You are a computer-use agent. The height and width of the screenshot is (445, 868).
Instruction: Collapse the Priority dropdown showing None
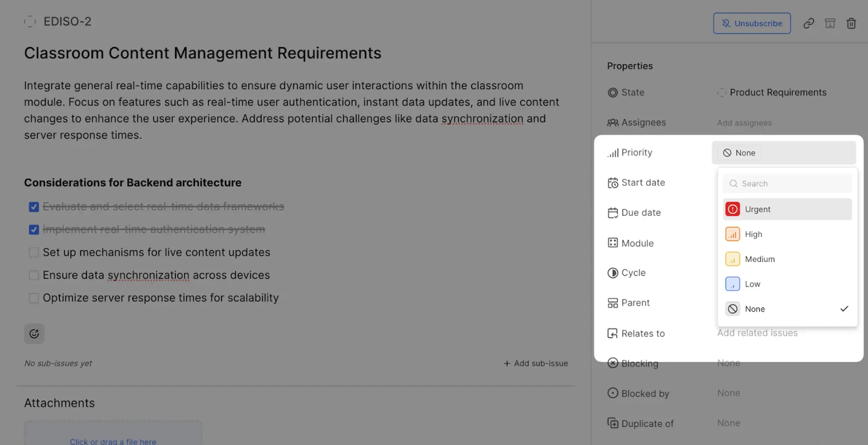783,153
